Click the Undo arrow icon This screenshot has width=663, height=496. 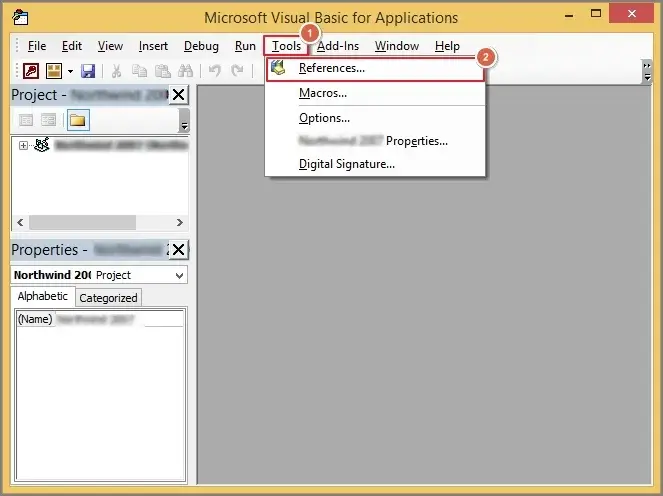tap(215, 71)
